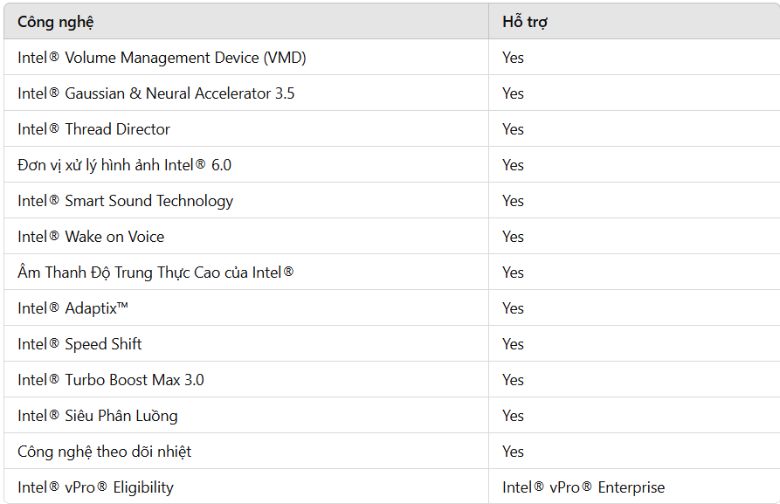Click the "Intel vPro Enterprise" value
This screenshot has height=504, width=780.
click(583, 488)
